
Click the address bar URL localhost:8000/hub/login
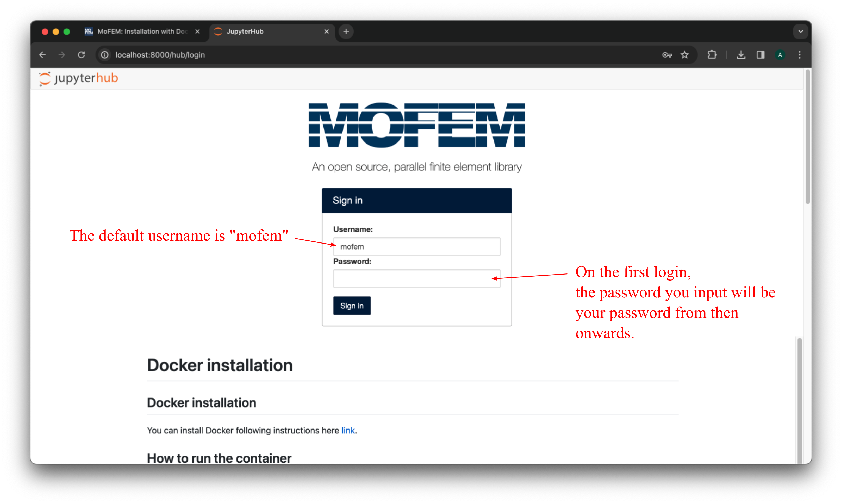pyautogui.click(x=160, y=55)
